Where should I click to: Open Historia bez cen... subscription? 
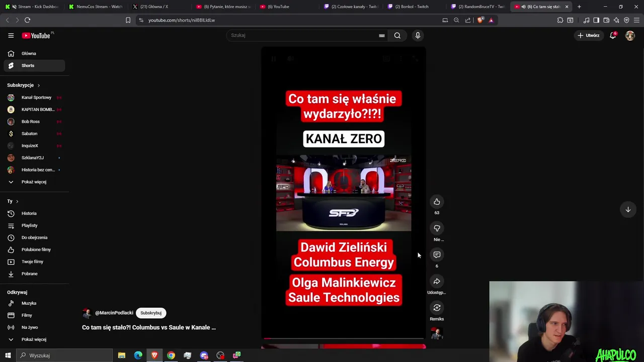34,170
